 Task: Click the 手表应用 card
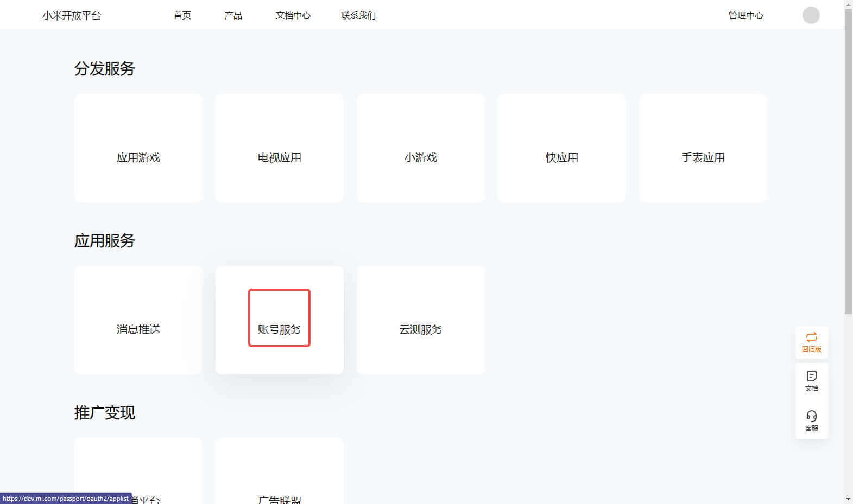pos(703,149)
